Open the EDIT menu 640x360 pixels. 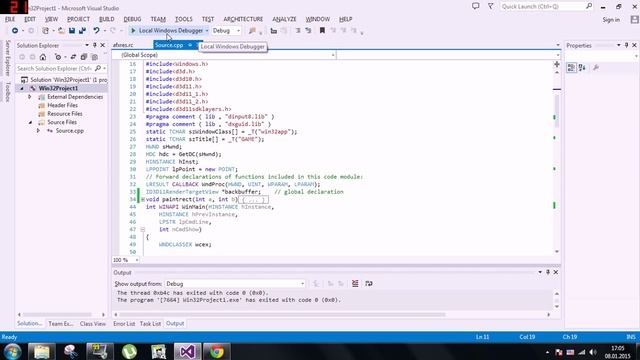point(30,19)
